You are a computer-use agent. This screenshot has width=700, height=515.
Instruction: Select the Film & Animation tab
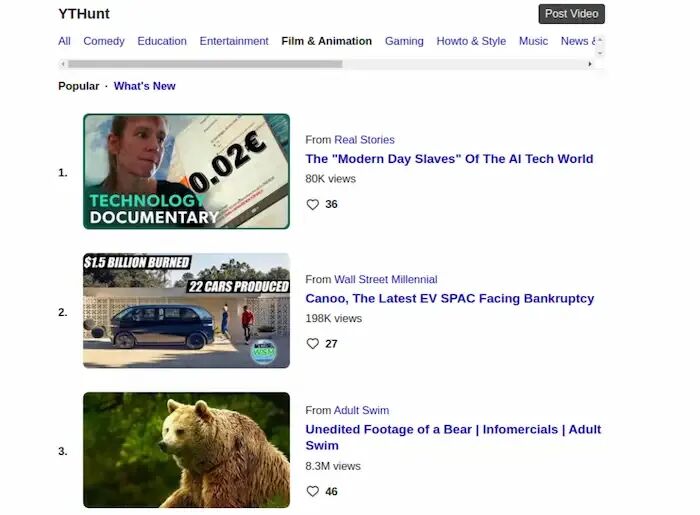point(326,41)
